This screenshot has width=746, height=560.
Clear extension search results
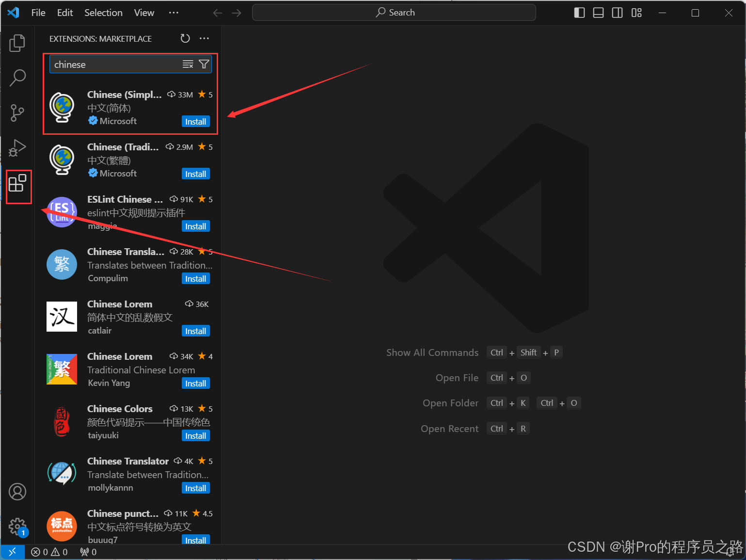click(x=188, y=64)
